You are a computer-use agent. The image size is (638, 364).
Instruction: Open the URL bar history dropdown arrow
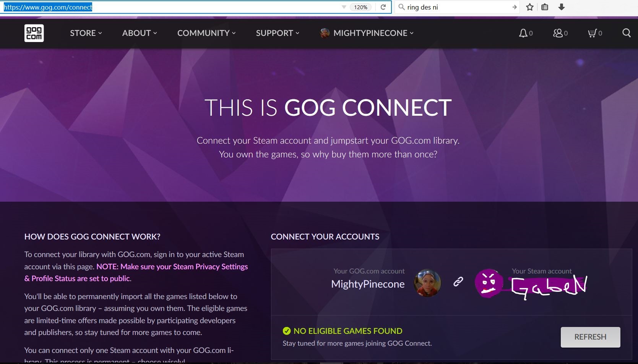(344, 7)
